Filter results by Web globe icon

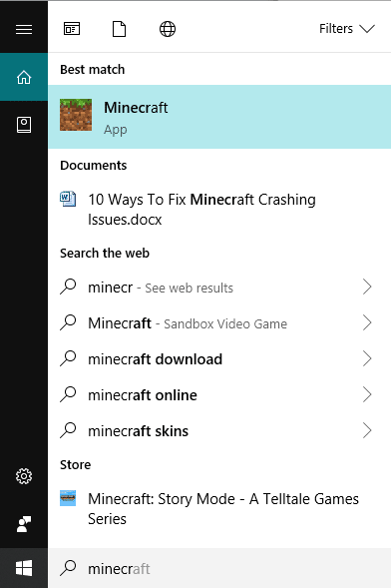pos(168,29)
